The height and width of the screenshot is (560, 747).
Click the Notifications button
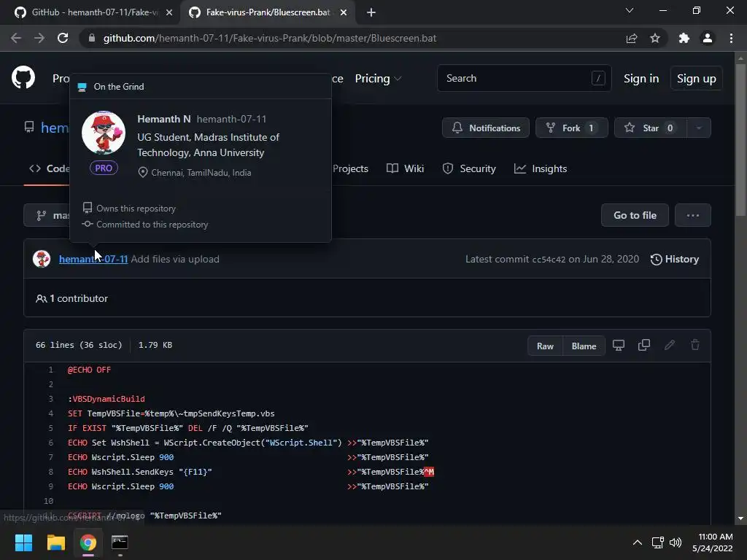(x=485, y=128)
